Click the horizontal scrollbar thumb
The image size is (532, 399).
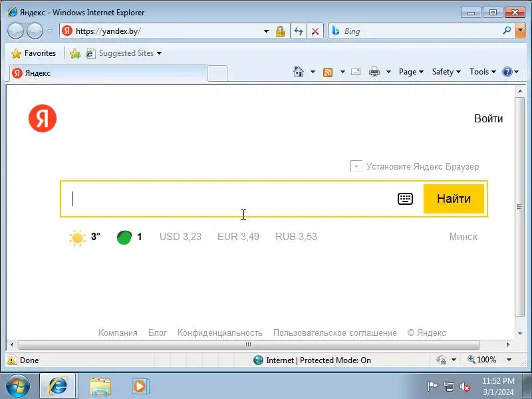[x=249, y=344]
